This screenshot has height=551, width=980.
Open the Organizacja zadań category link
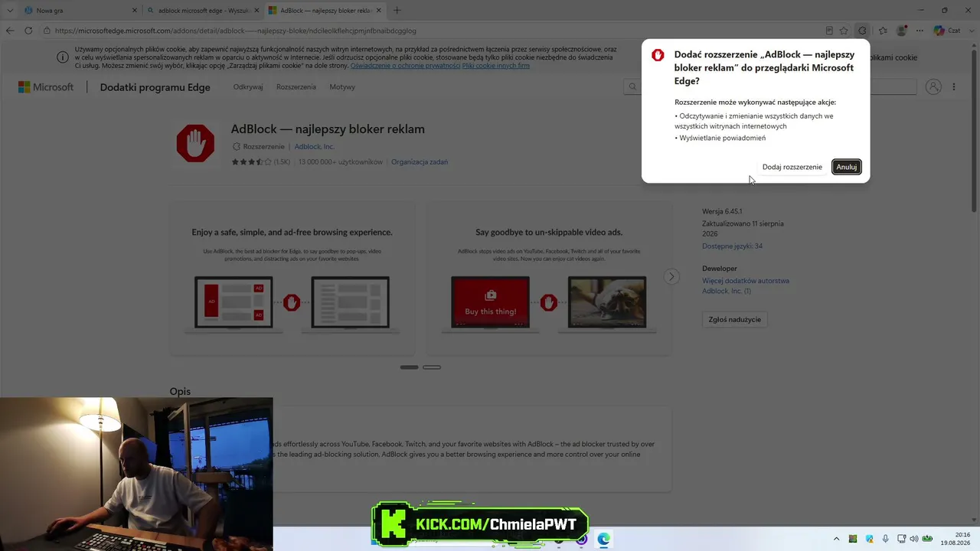coord(420,162)
